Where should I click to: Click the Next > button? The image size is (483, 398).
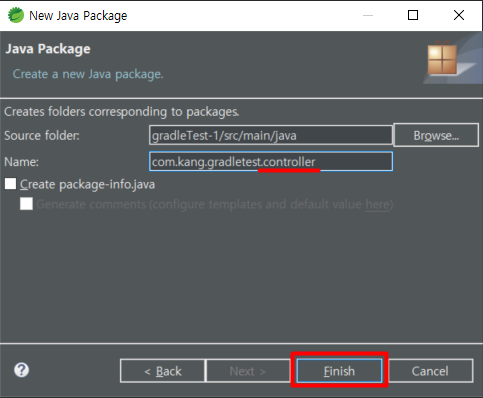click(x=248, y=371)
